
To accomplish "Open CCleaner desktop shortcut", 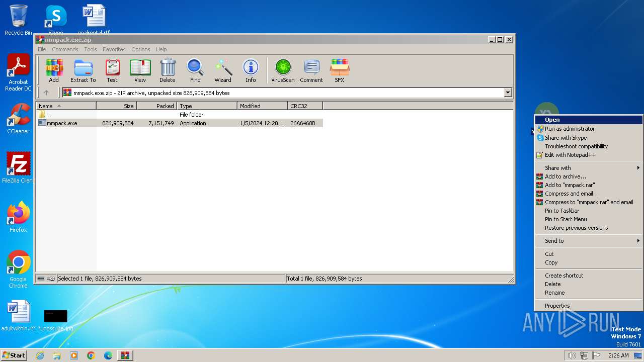I will [x=18, y=119].
